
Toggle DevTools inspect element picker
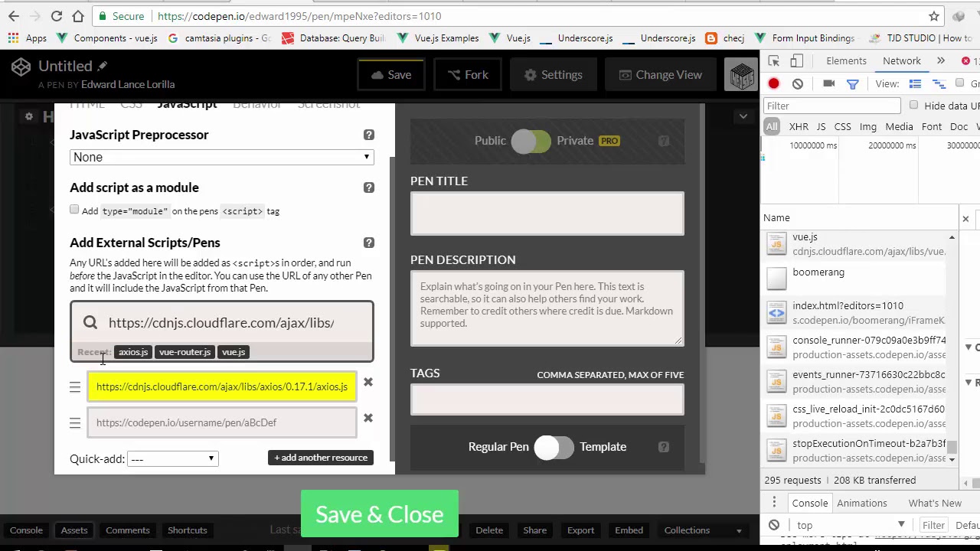pyautogui.click(x=774, y=61)
